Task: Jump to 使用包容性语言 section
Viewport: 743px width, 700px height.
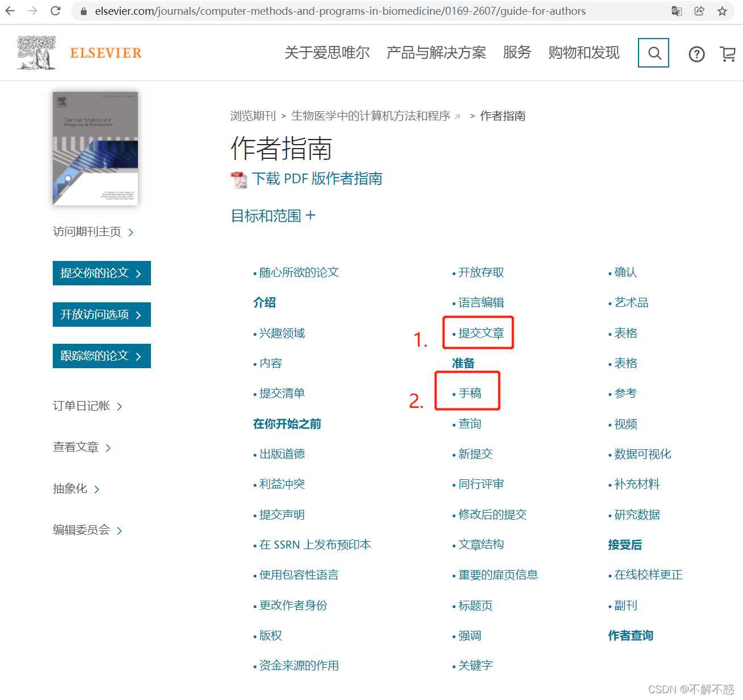Action: [299, 575]
